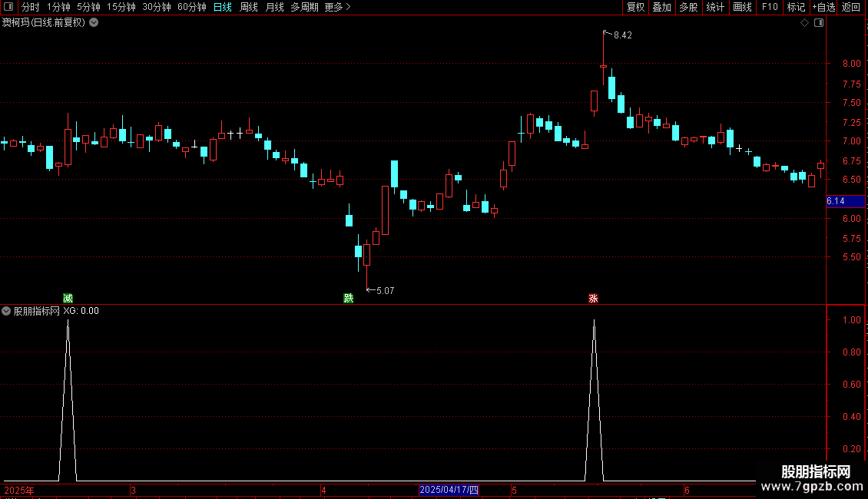Screen dimensions: 868x499
Task: Click the 6.14 current price tag
Action: 845,201
